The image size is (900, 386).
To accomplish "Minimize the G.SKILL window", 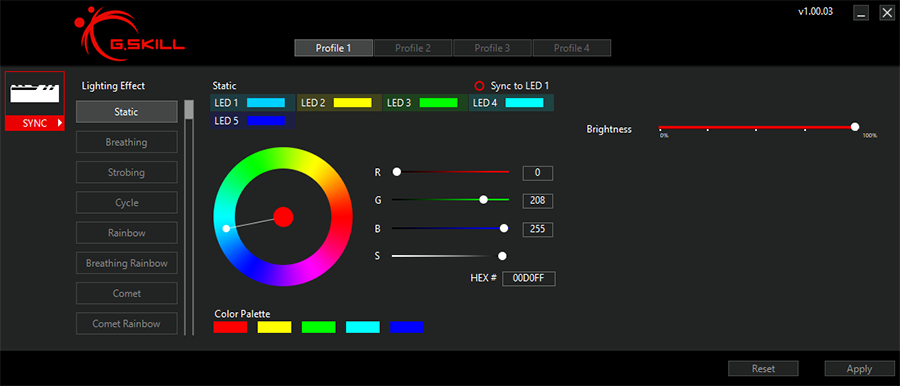I will click(x=860, y=12).
